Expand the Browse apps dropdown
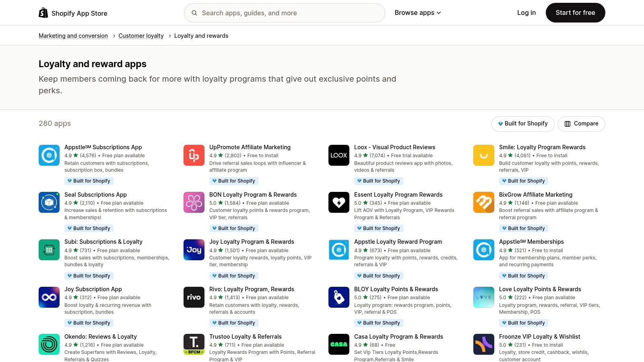 click(418, 13)
